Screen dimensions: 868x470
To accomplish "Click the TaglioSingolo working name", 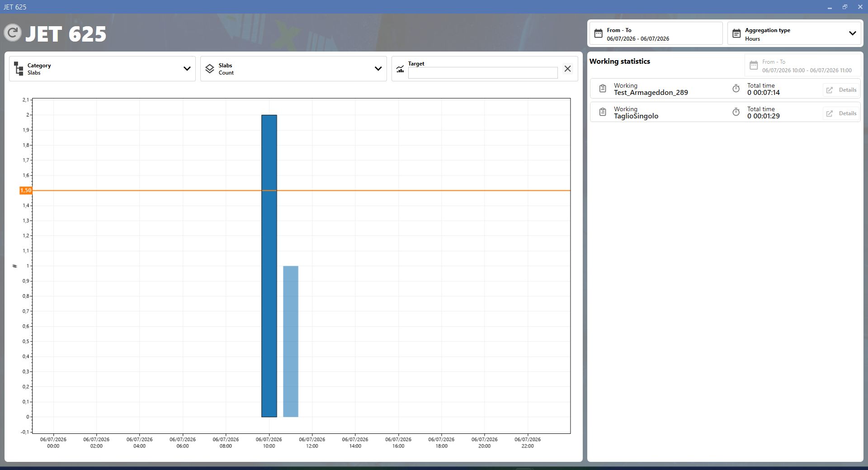I will point(636,116).
